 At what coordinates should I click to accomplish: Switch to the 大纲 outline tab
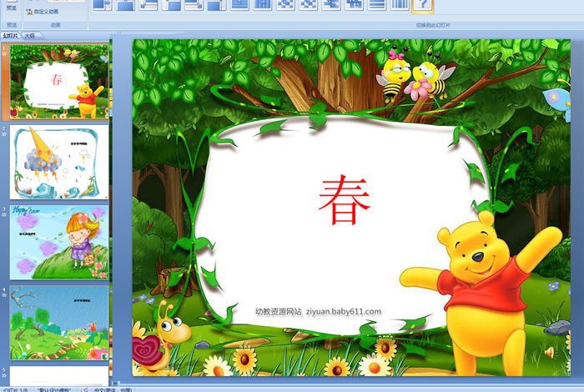30,36
